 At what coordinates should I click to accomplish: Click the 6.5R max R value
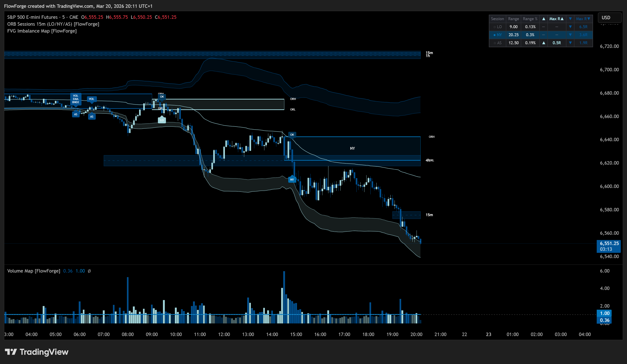pyautogui.click(x=583, y=27)
